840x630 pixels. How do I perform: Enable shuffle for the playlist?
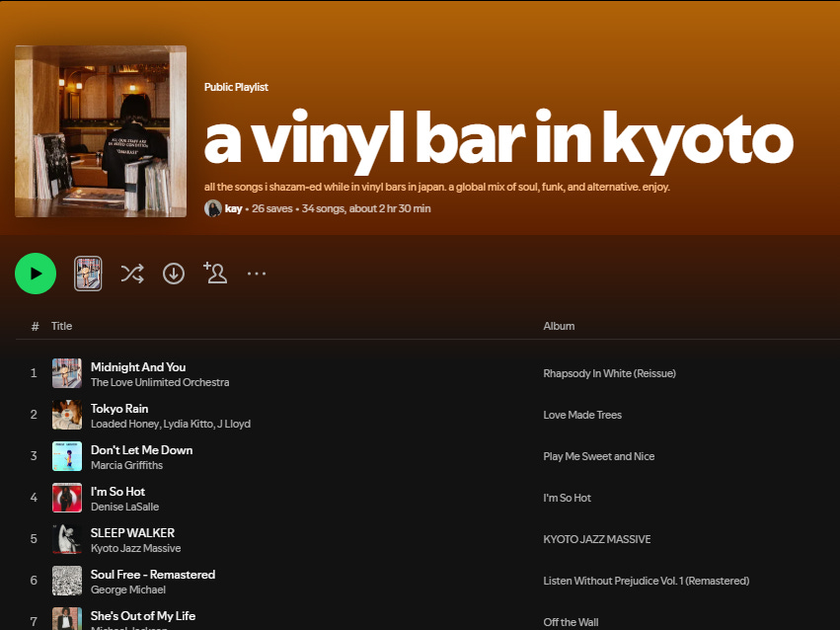[132, 274]
